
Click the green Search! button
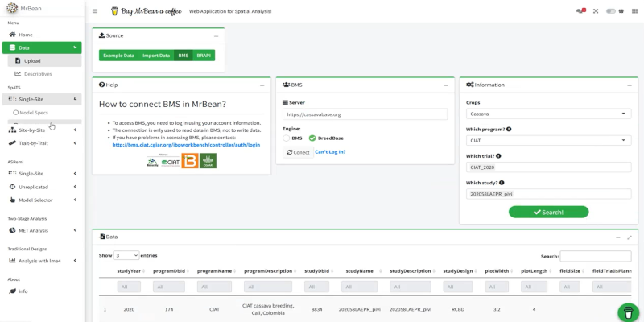549,212
